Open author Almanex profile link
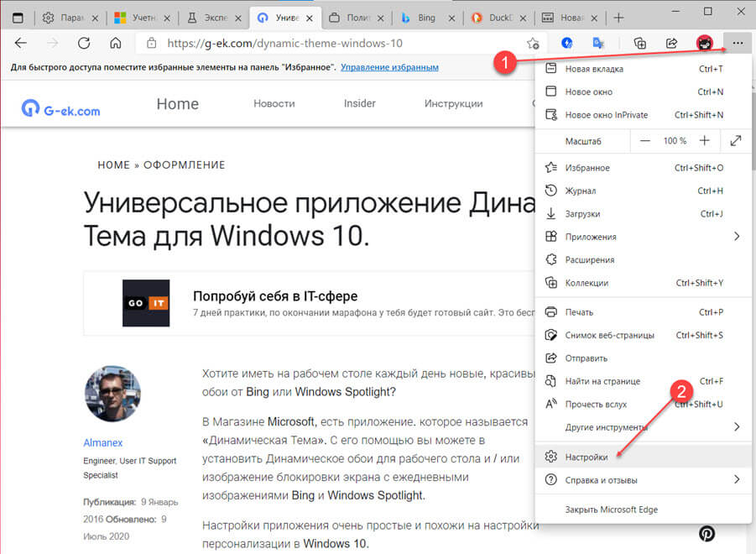The width and height of the screenshot is (756, 554). point(102,442)
